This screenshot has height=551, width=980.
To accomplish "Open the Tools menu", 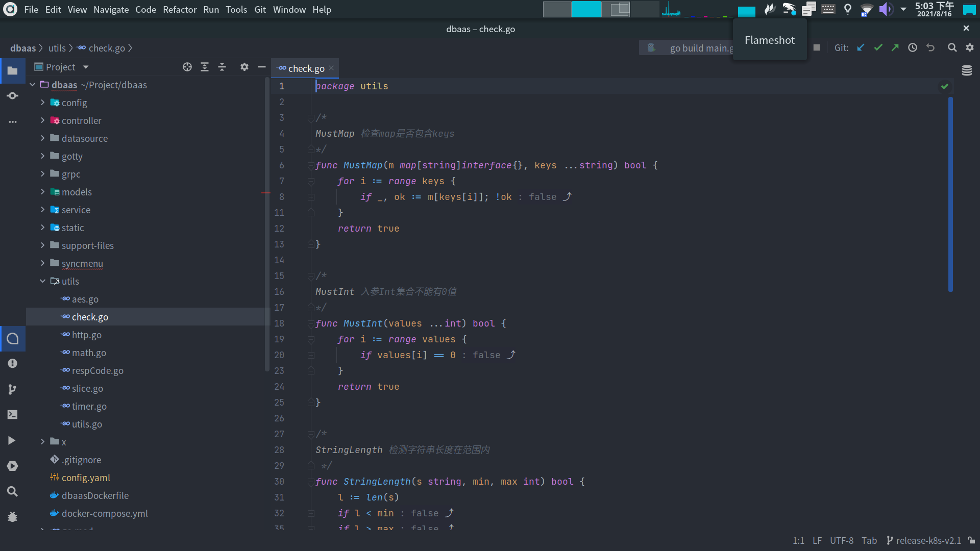I will click(236, 9).
